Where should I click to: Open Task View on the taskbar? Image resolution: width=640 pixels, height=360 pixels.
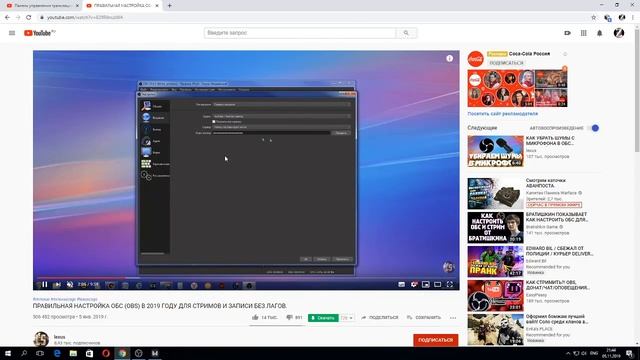(x=40, y=353)
